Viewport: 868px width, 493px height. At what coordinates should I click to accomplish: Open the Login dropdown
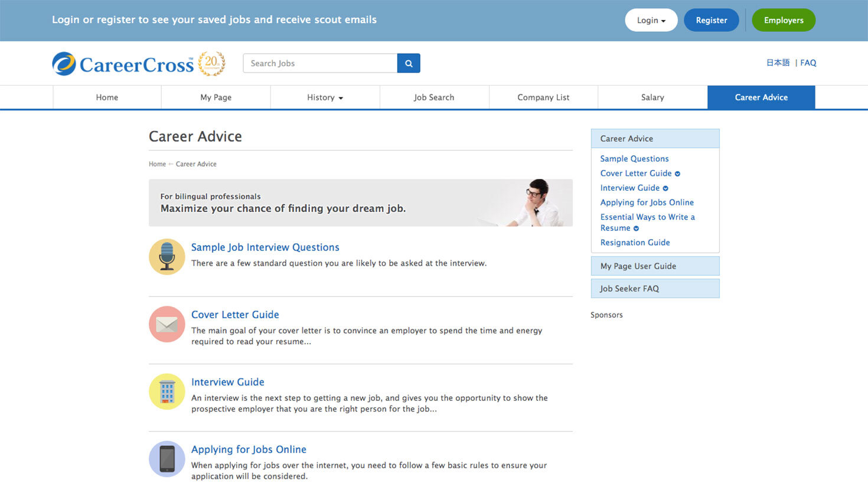651,20
